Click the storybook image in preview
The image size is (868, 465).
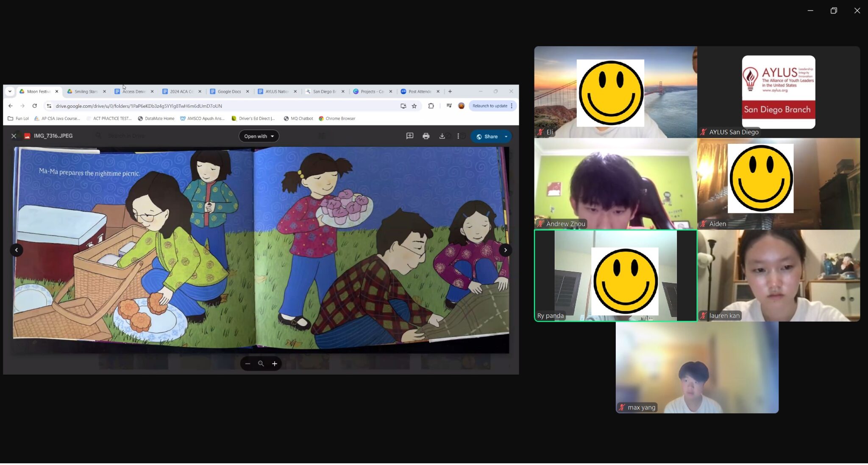click(261, 249)
